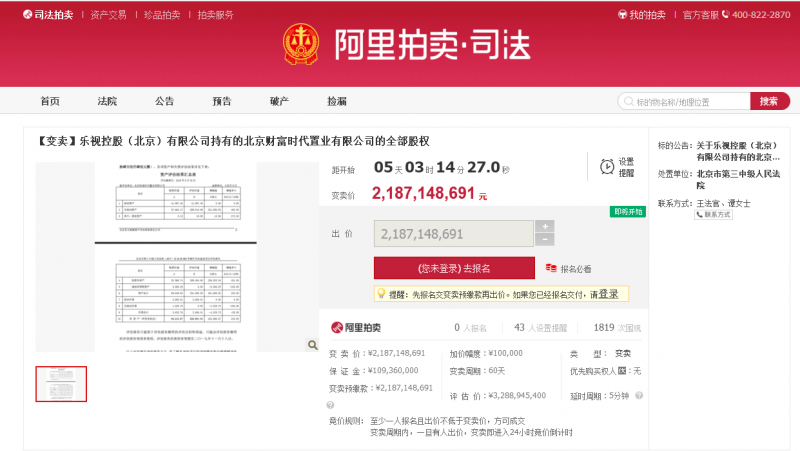This screenshot has height=451, width=800.
Task: Go to the 公告 tab
Action: click(x=164, y=101)
